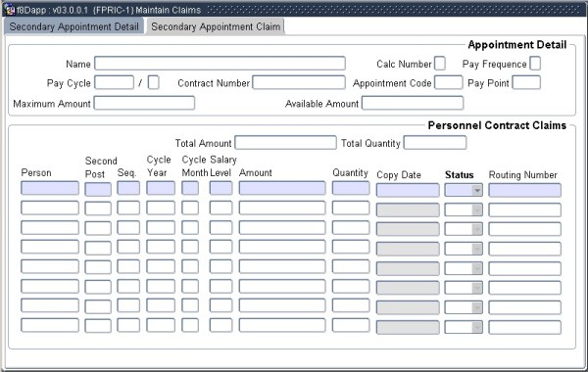
Task: Click Person field in first claims row
Action: (50, 188)
